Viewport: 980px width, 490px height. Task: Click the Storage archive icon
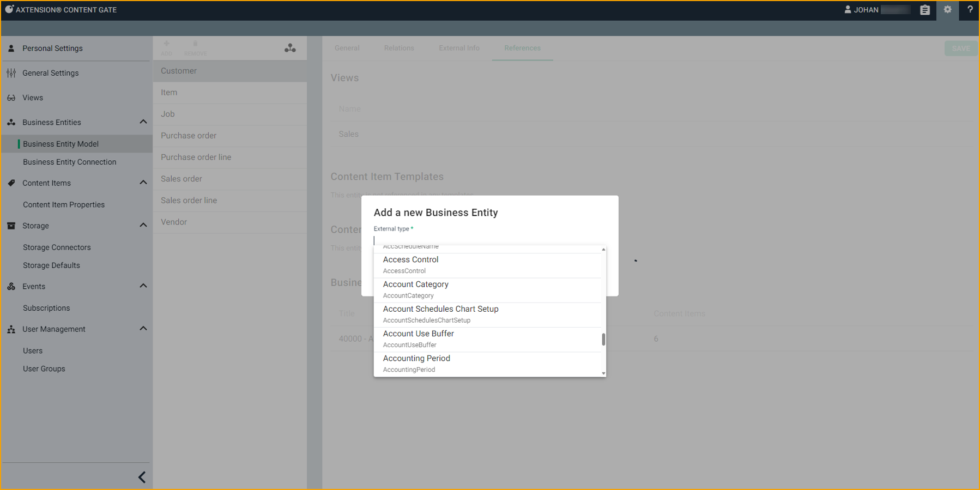[11, 226]
